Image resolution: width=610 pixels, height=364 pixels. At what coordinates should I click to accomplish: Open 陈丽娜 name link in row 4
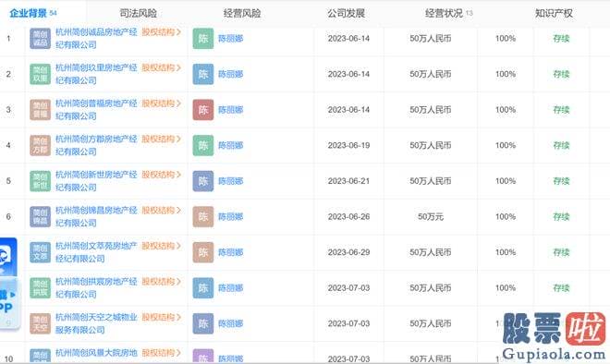coord(230,145)
